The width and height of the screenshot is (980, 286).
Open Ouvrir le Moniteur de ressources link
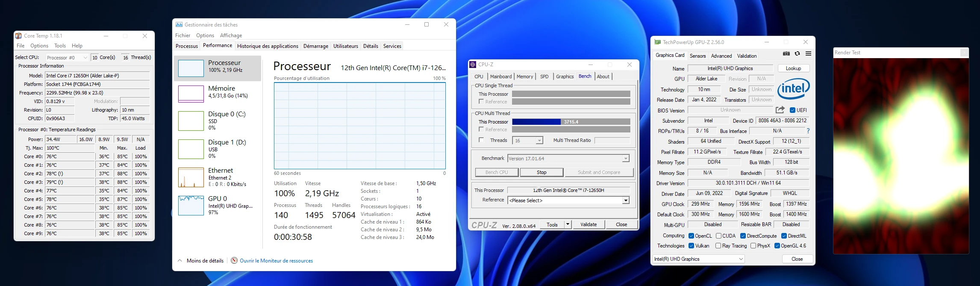pyautogui.click(x=276, y=261)
